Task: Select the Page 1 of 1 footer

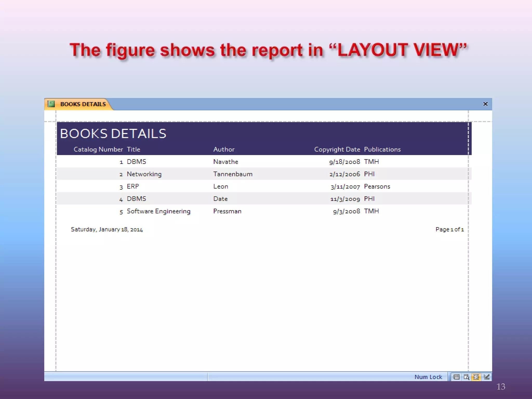Action: click(x=449, y=229)
